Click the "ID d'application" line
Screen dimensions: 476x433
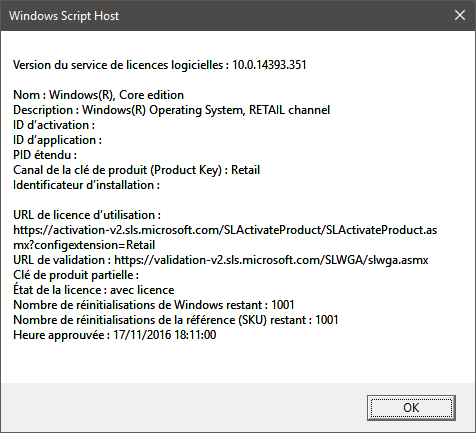coord(57,140)
